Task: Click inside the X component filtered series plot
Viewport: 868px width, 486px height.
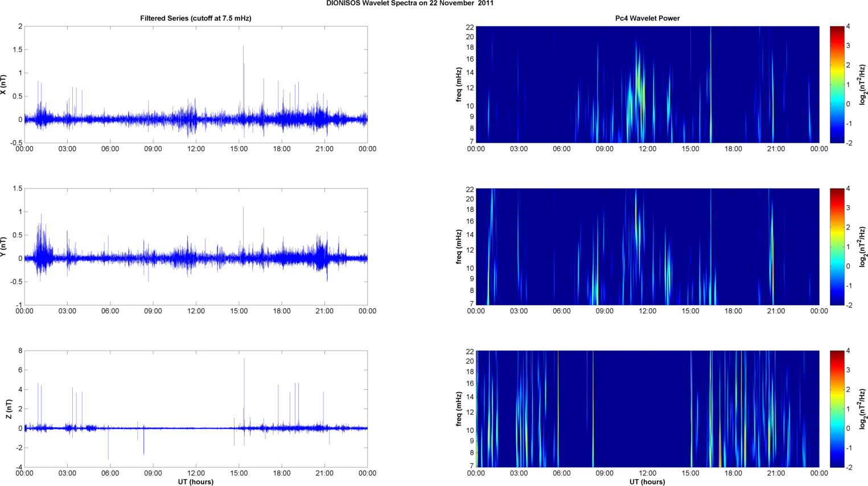Action: [196, 84]
